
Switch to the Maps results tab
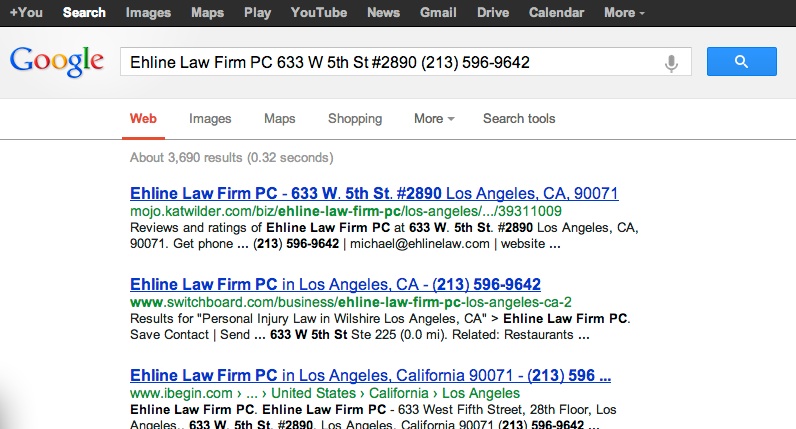pos(280,119)
